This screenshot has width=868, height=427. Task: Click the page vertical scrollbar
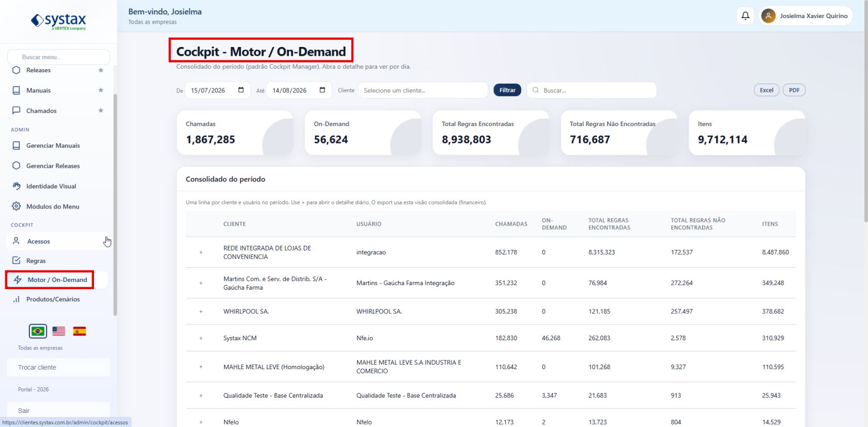pyautogui.click(x=865, y=111)
